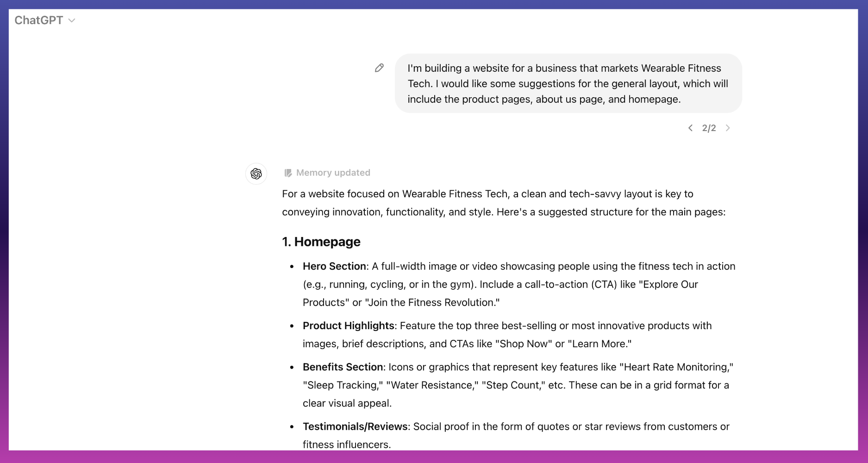Select the bold 'Benefits Section' term
The height and width of the screenshot is (463, 868).
[x=343, y=367]
